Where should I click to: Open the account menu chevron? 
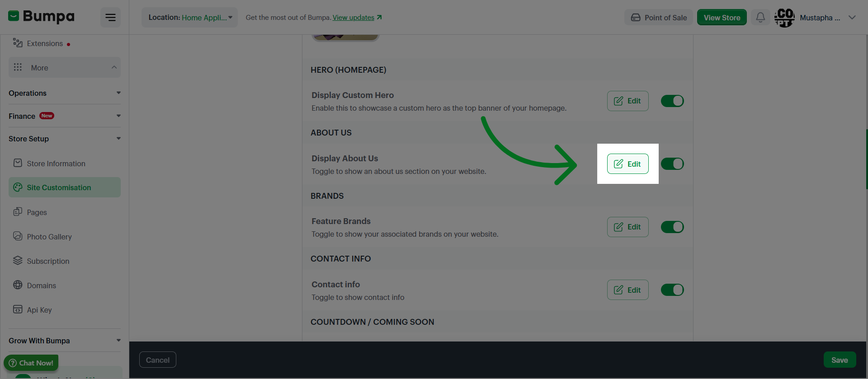pos(852,18)
